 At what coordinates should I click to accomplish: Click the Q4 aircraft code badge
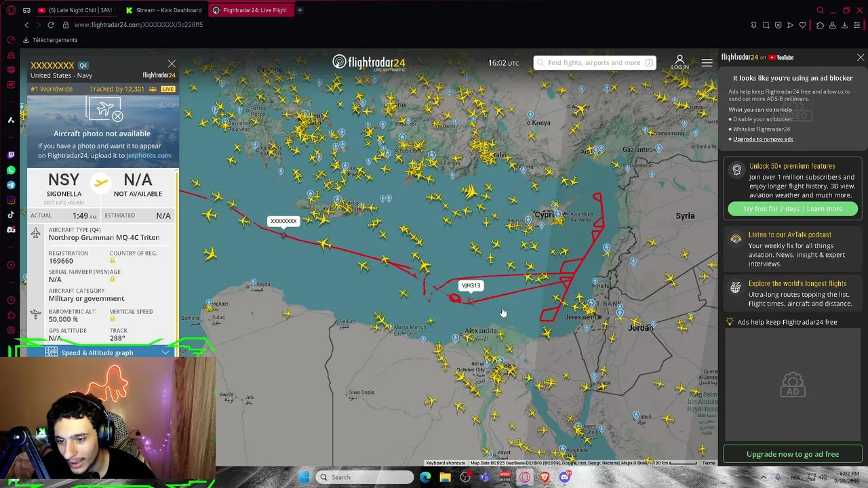pyautogui.click(x=83, y=66)
